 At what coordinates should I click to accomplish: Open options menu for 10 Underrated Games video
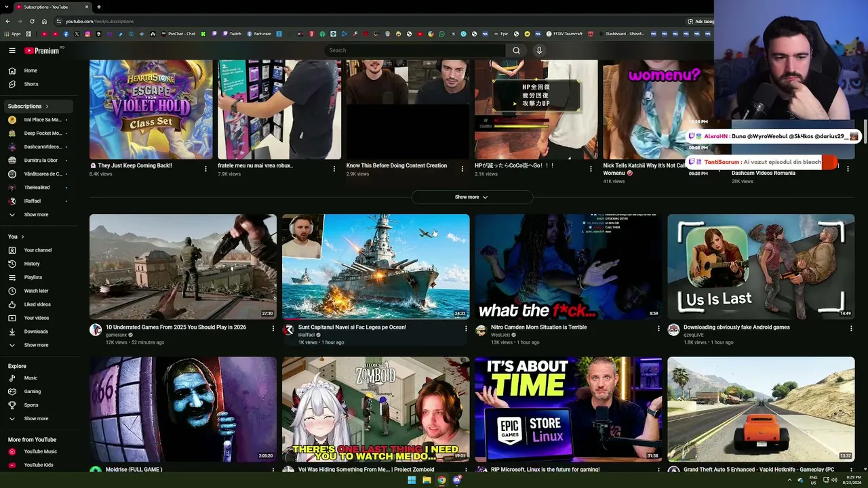click(273, 328)
